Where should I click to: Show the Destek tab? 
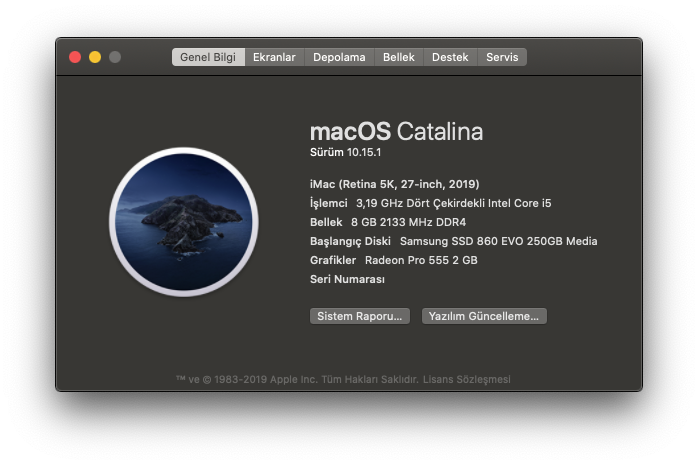click(x=450, y=58)
